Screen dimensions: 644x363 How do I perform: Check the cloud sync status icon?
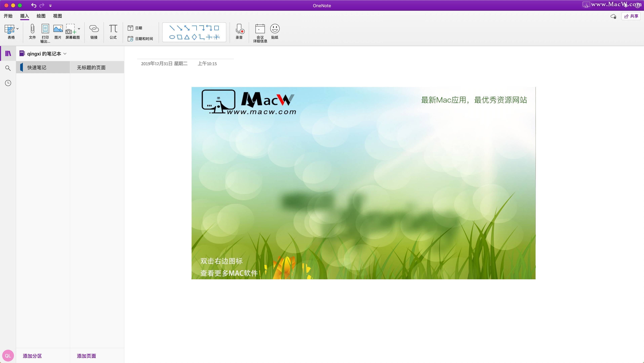(x=613, y=16)
